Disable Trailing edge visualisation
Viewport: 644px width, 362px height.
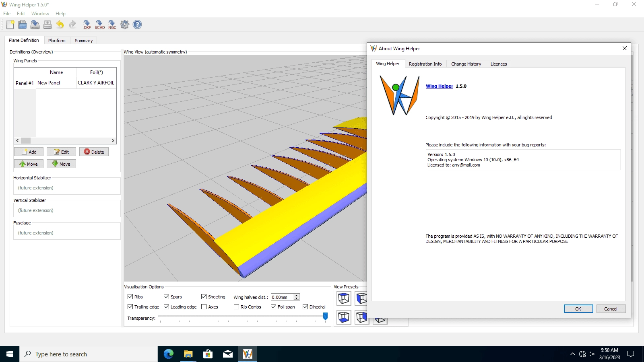(130, 307)
